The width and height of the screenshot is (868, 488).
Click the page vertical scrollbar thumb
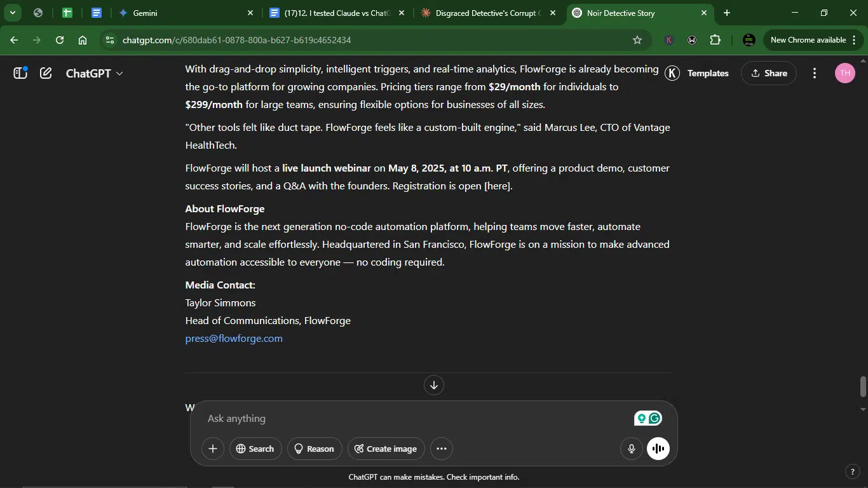click(863, 386)
